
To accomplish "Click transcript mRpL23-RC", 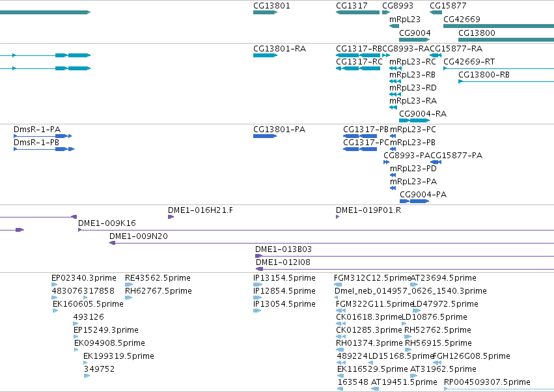I will coord(395,68).
